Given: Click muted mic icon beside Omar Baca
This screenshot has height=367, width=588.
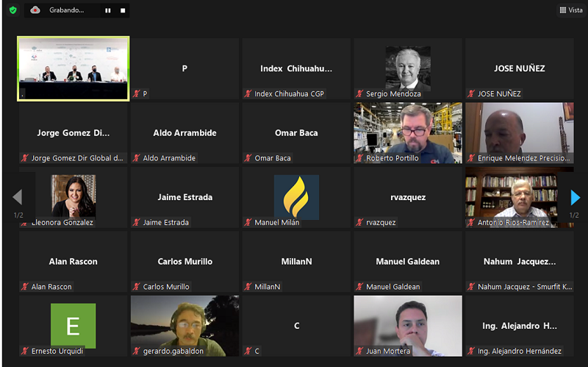Looking at the screenshot, I should coord(248,158).
